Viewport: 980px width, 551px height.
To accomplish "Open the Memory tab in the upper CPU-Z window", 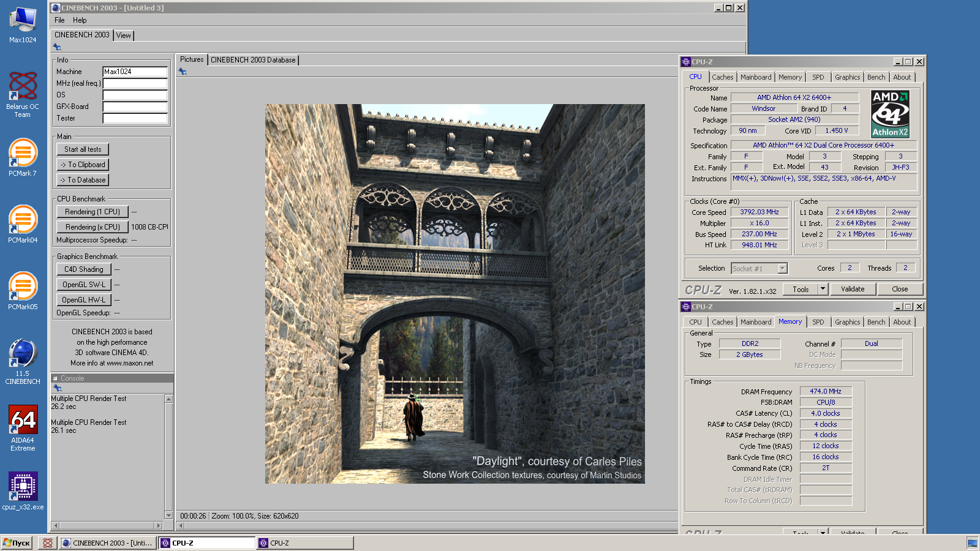I will point(790,77).
